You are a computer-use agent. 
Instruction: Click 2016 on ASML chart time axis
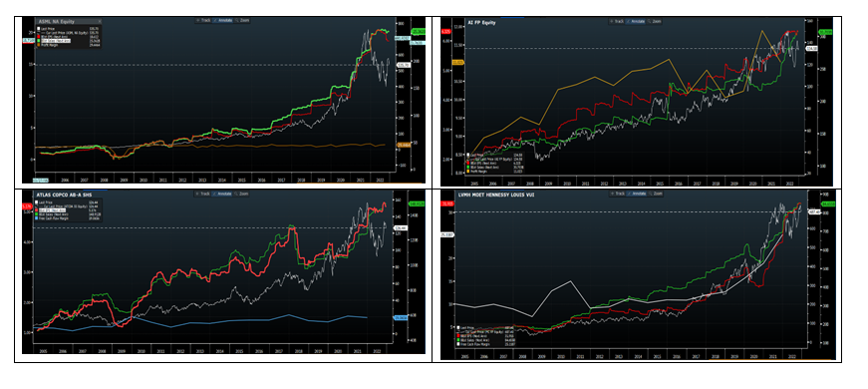point(261,181)
